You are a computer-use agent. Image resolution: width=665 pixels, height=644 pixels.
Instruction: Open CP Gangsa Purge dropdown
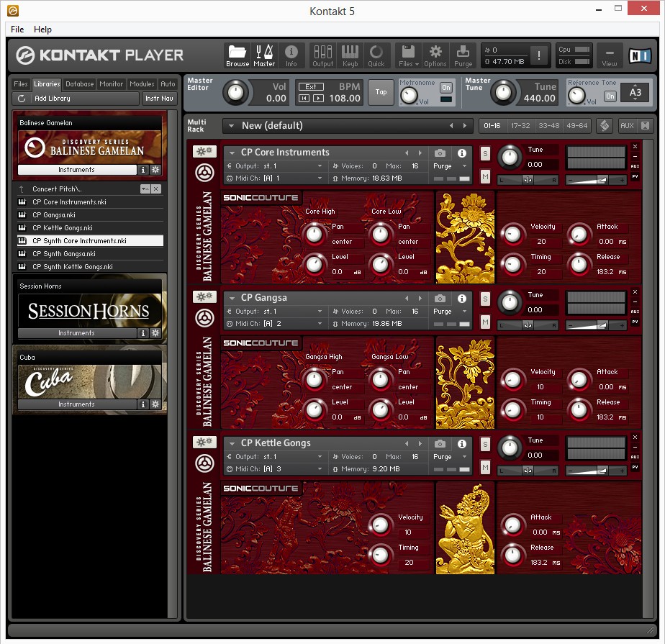pyautogui.click(x=464, y=312)
